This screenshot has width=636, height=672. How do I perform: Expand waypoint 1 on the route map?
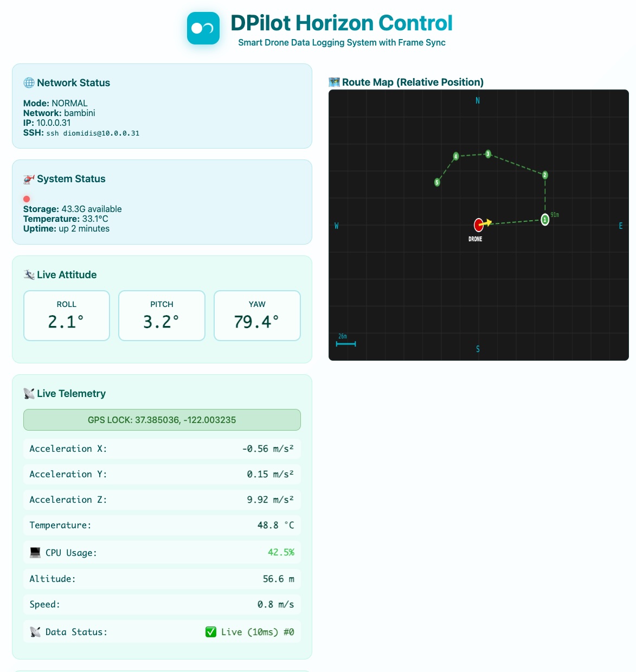[x=545, y=219]
